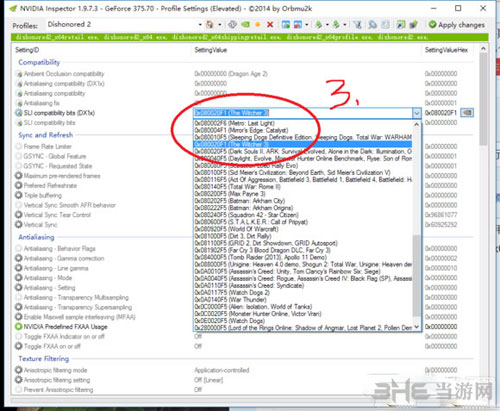Image resolution: width=500 pixels, height=411 pixels.
Task: Click the orange create new profile icon
Action: click(258, 25)
